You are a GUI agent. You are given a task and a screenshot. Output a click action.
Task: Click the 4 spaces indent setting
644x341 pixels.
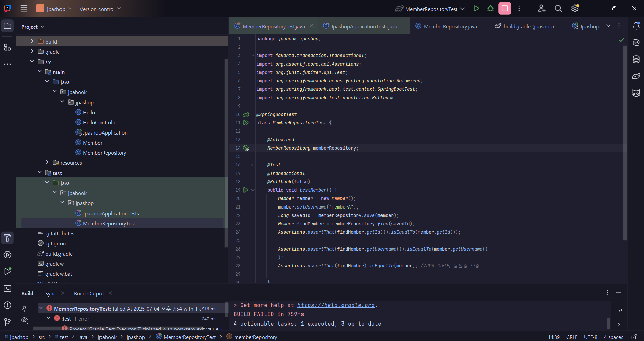click(613, 337)
